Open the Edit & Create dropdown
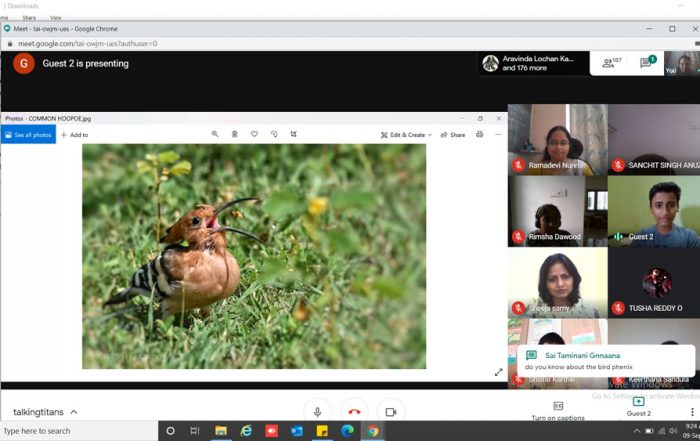 [406, 134]
